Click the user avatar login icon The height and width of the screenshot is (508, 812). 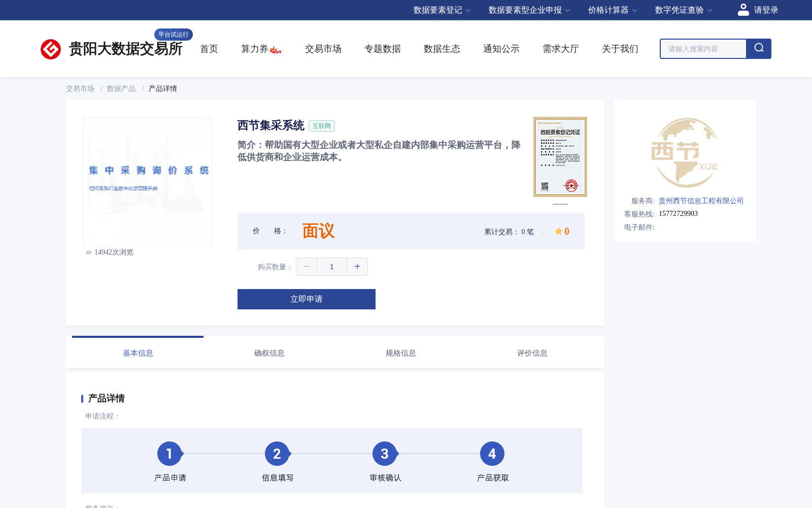coord(743,10)
